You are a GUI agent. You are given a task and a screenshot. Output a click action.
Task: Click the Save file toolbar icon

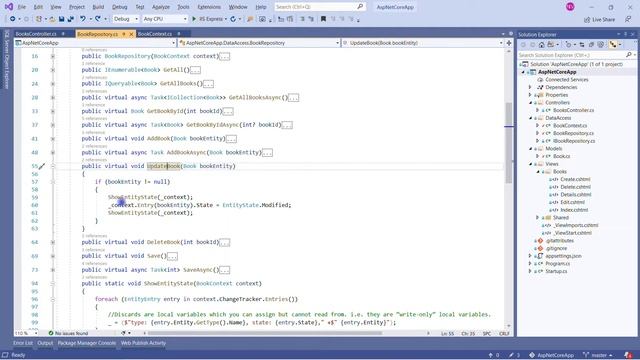pyautogui.click(x=62, y=19)
